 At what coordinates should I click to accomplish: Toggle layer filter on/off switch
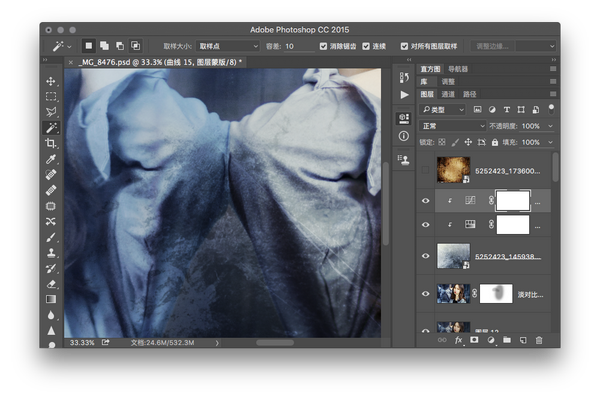551,109
